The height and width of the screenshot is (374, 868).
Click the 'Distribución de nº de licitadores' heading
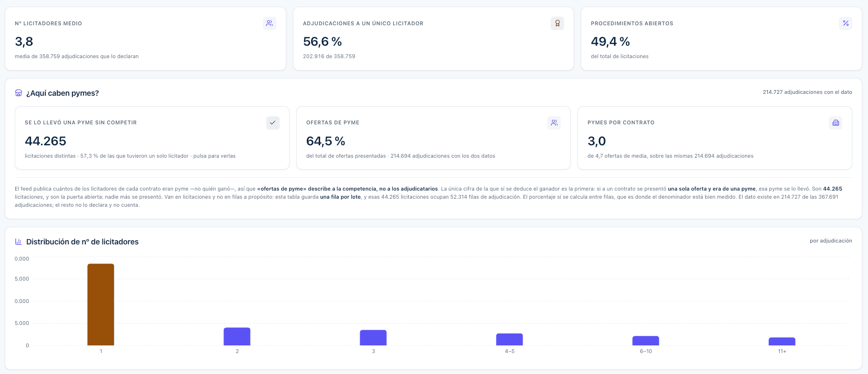[82, 242]
